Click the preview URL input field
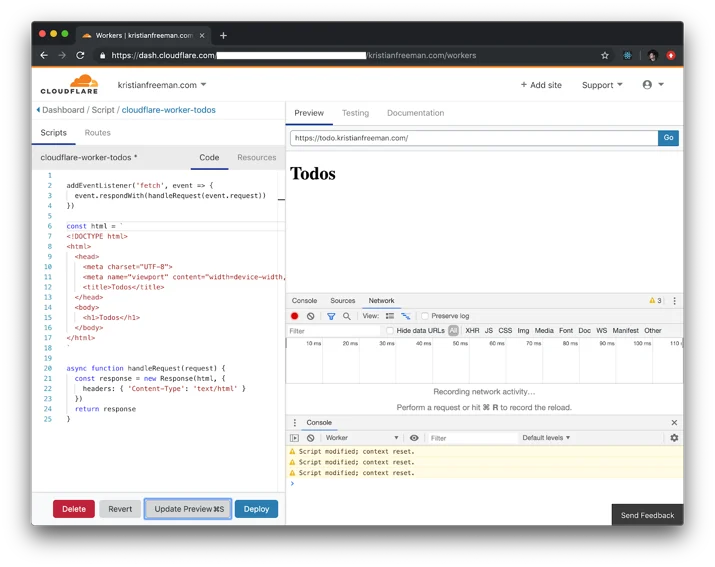This screenshot has width=715, height=567. coord(474,138)
